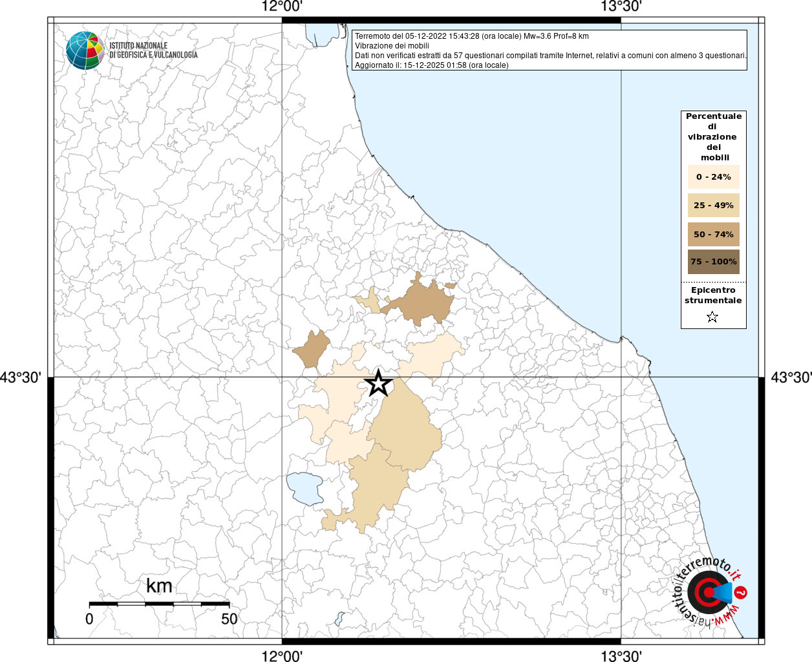Select the 50 - 74% legend swatch
Image resolution: width=812 pixels, height=662 pixels.
(714, 234)
